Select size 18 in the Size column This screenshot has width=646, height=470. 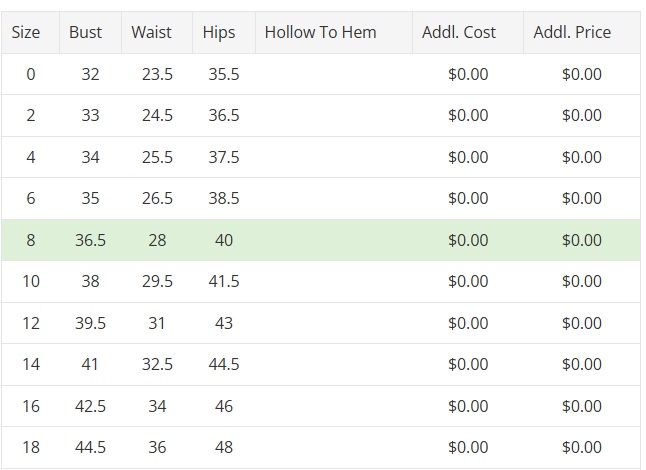31,447
